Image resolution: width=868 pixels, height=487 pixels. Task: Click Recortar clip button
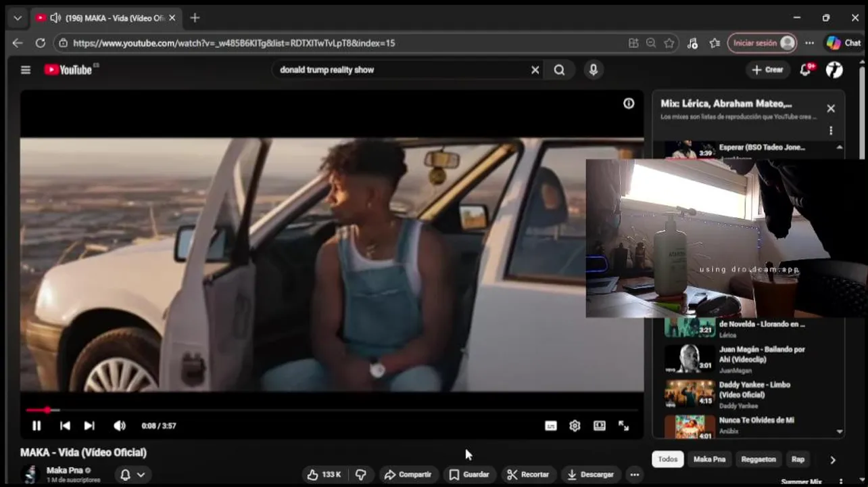click(x=529, y=475)
